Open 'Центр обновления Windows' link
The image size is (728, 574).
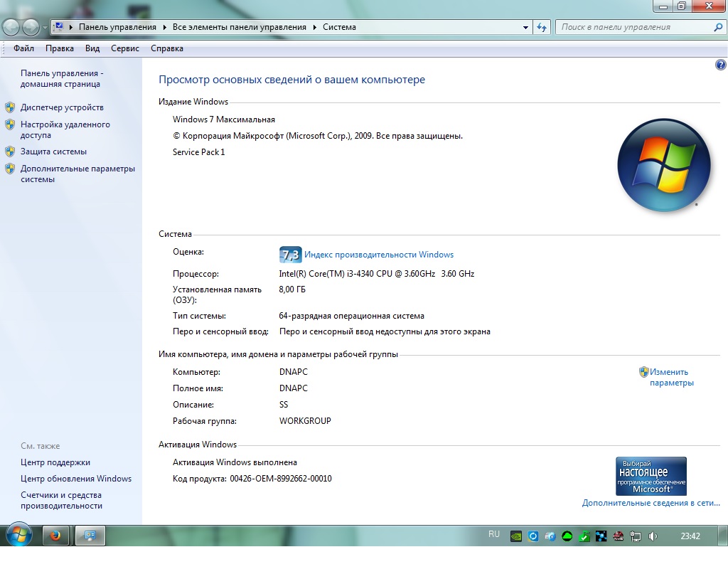76,478
